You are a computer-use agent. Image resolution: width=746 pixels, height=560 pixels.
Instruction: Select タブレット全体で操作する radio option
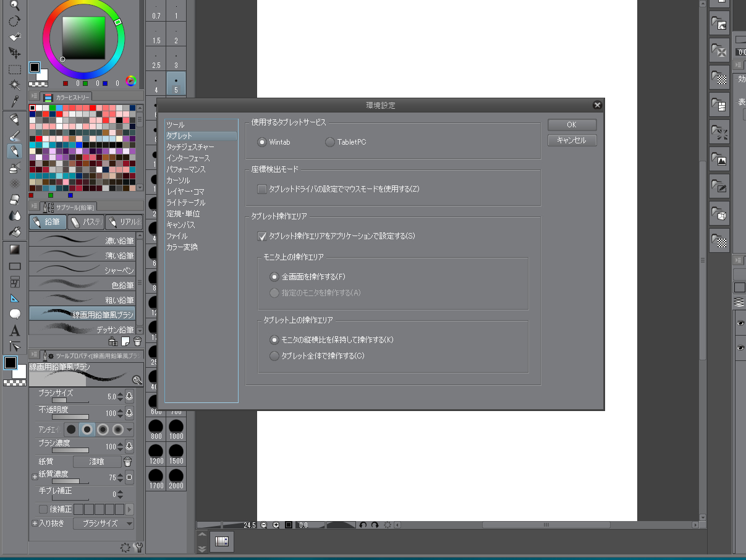(x=274, y=355)
